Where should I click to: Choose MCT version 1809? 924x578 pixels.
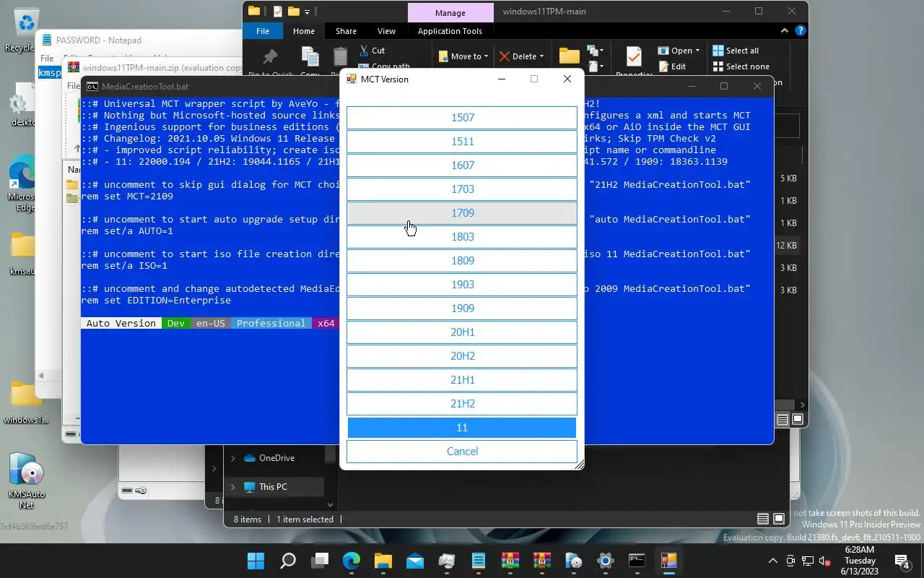click(x=462, y=261)
